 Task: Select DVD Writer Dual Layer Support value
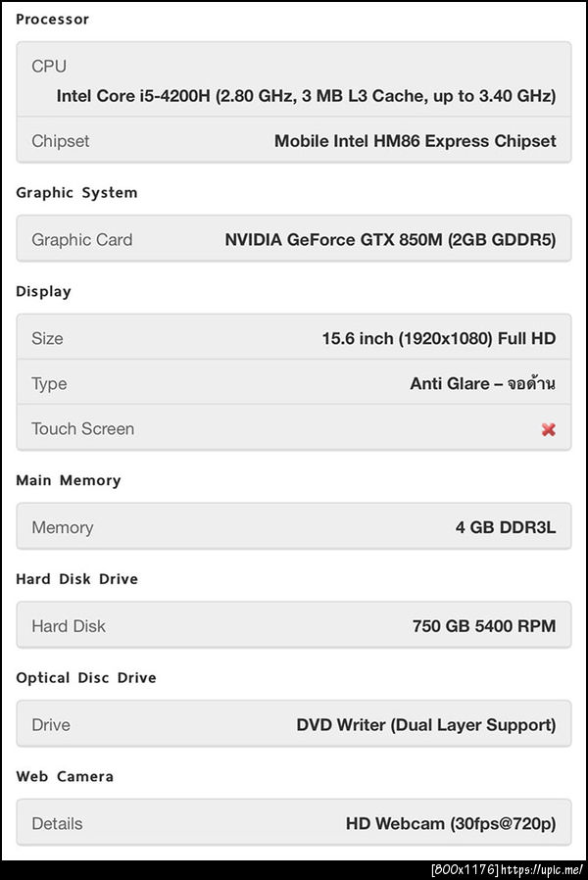[425, 725]
